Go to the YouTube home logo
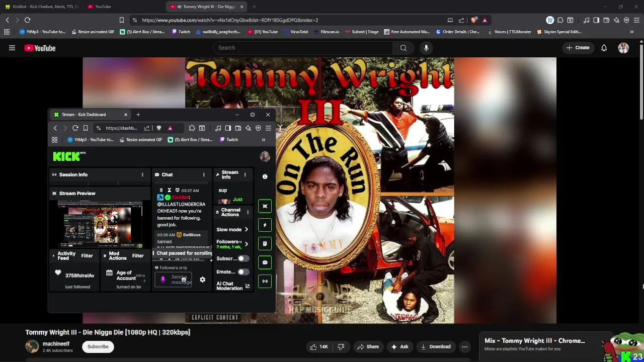Screen dimensions: 644x362 [x=40, y=48]
